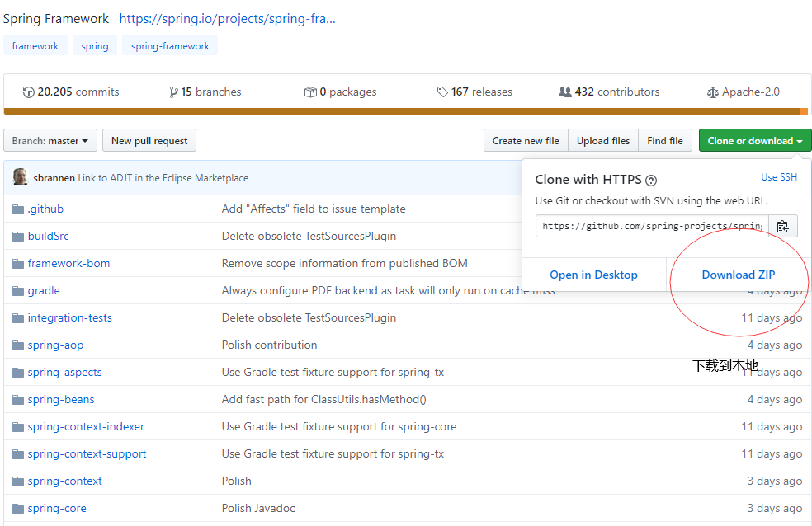Click the help icon beside Clone with HTTPS

(x=651, y=181)
